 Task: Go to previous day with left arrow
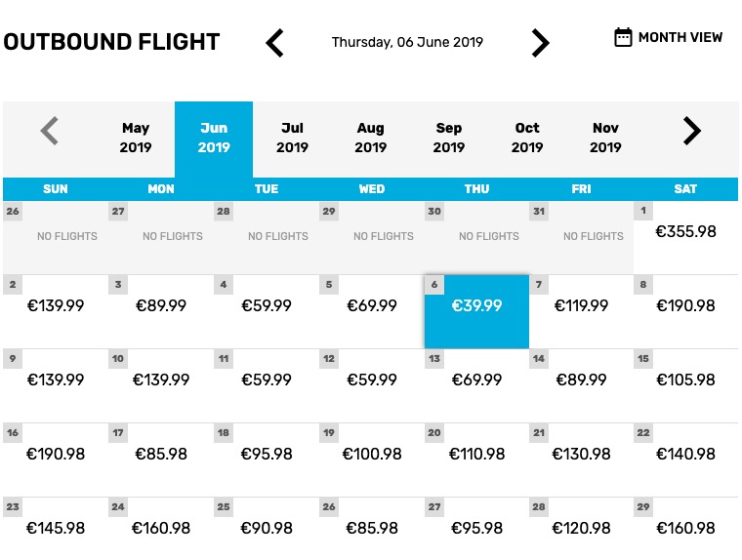[x=274, y=43]
